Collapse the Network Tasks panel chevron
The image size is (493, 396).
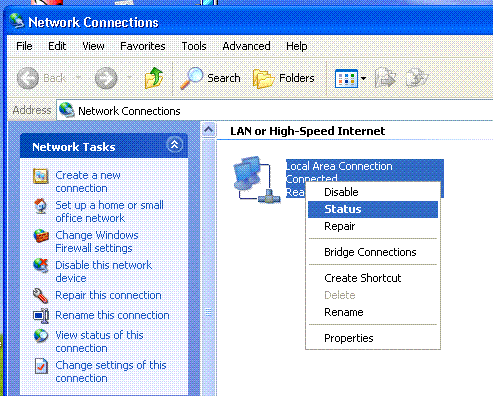[174, 145]
